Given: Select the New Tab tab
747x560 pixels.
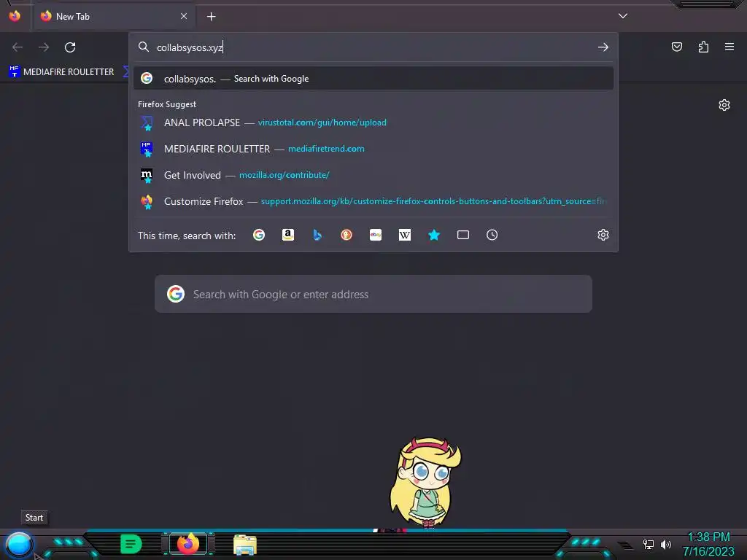Looking at the screenshot, I should tap(115, 17).
